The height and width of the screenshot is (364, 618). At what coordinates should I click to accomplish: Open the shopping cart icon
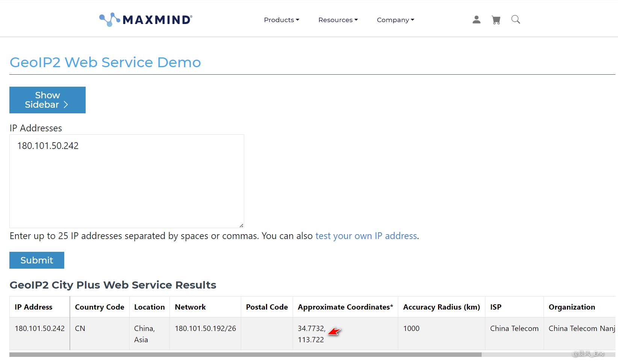496,20
